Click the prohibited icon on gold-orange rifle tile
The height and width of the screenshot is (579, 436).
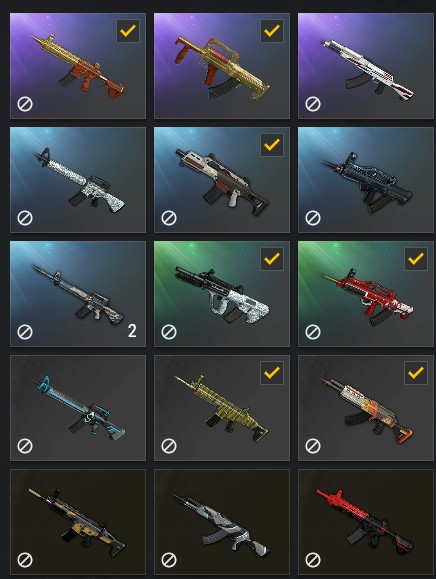coord(25,104)
